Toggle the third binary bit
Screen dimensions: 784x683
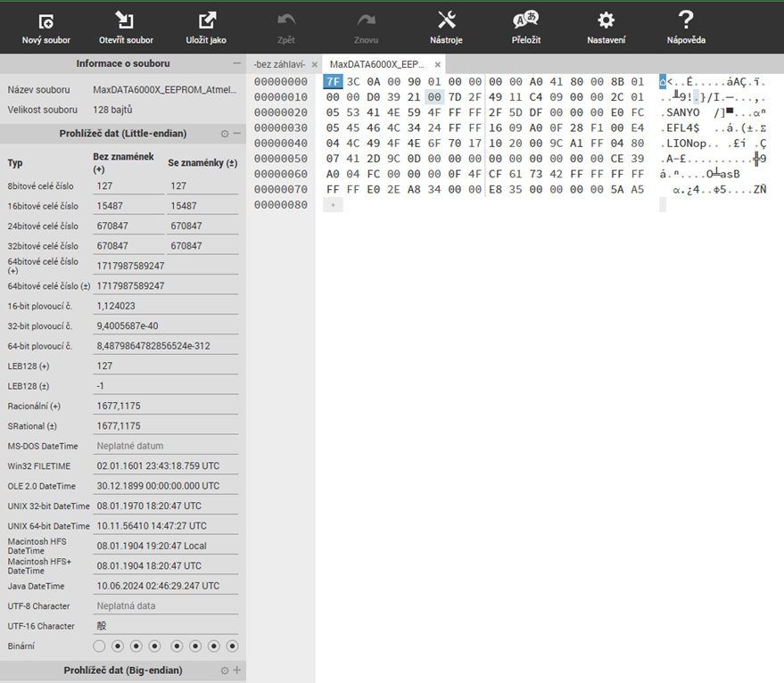click(x=136, y=646)
